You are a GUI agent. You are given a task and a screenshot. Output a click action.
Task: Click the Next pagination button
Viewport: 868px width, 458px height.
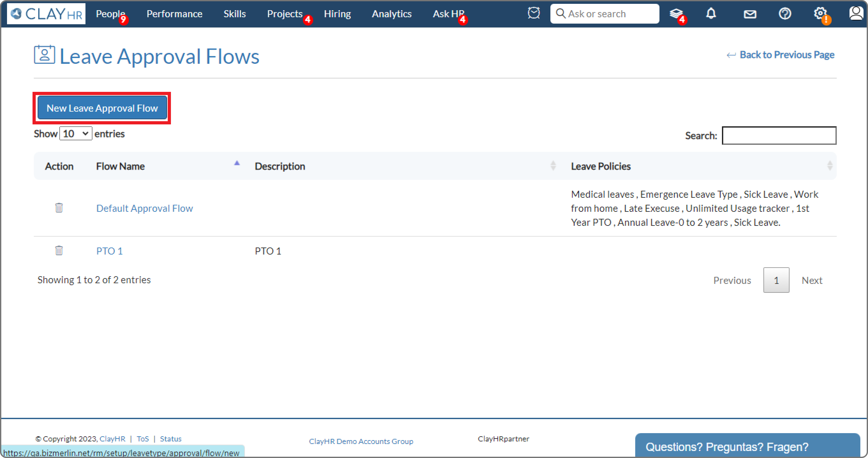point(812,280)
